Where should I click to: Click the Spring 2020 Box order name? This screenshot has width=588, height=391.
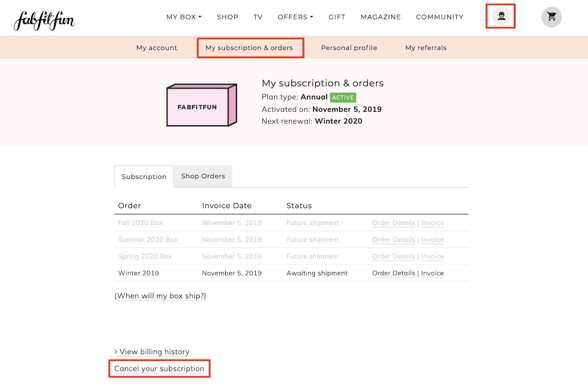tap(145, 257)
